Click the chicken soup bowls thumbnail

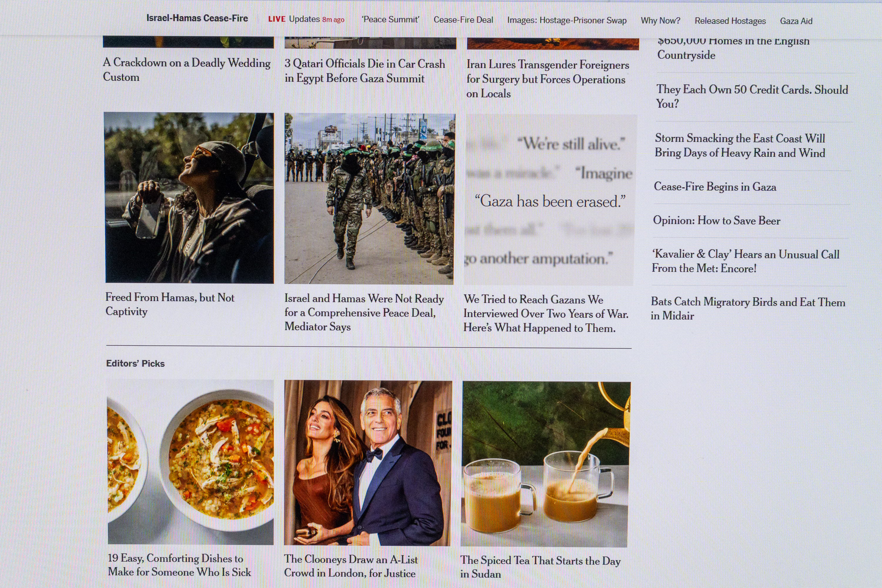click(x=191, y=462)
